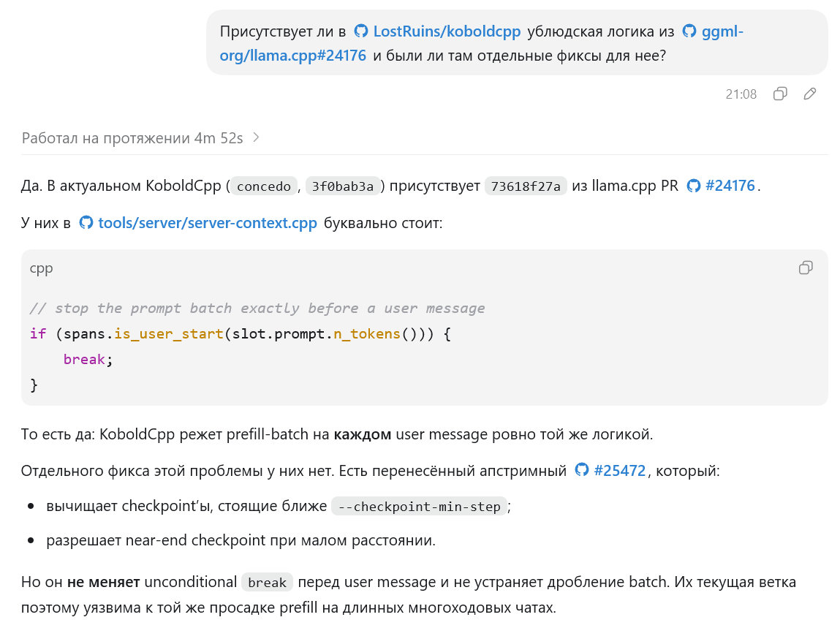
Task: Open the LostRuins/koboldcpp repository link
Action: point(447,31)
